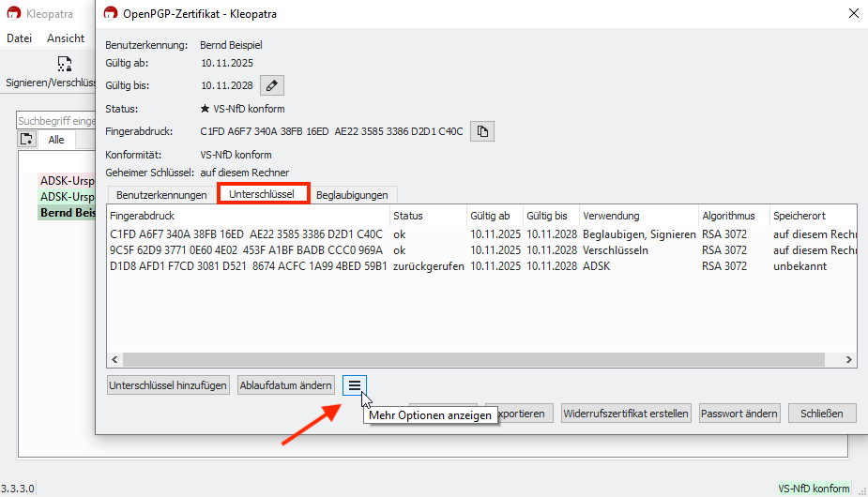
Task: Switch to the Benutzerkennungen tab
Action: click(161, 195)
